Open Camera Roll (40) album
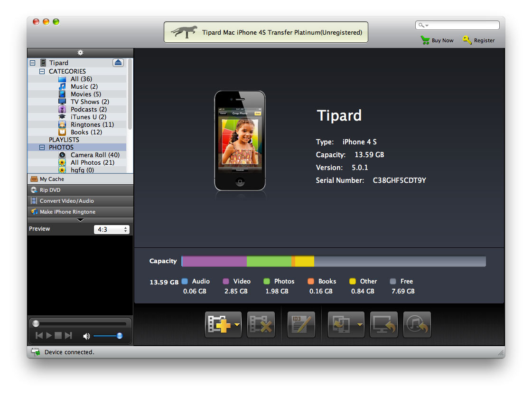 pyautogui.click(x=95, y=155)
